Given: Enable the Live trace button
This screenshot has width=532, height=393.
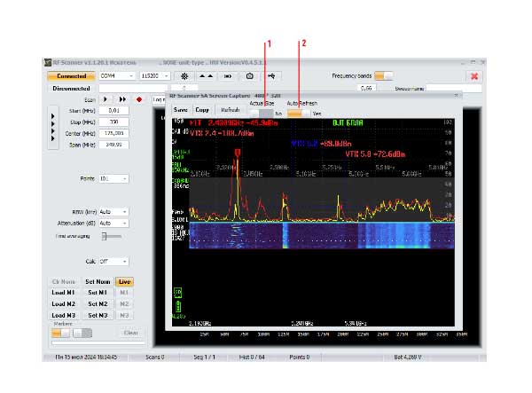Looking at the screenshot, I should [124, 282].
